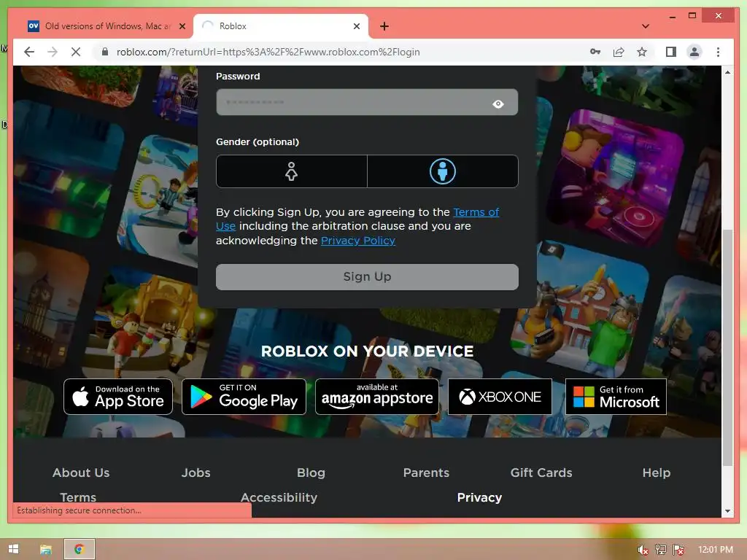Click the browser forward arrow
Screen dimensions: 747x560
click(x=53, y=52)
